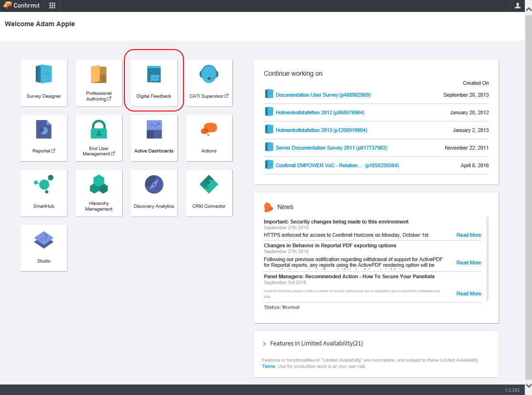This screenshot has width=532, height=395.
Task: Click 'January 2, 2013' date
Action: [471, 130]
